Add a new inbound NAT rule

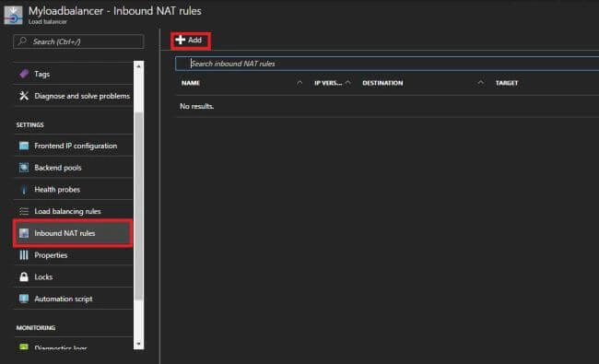pyautogui.click(x=191, y=41)
